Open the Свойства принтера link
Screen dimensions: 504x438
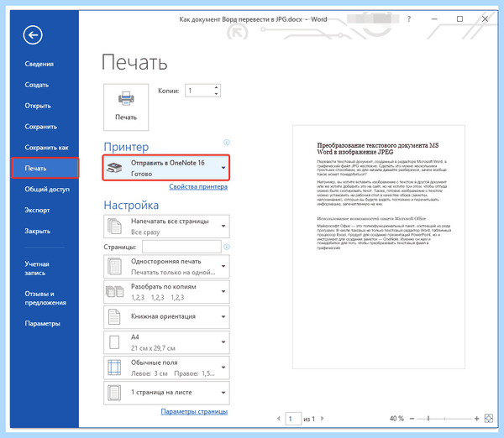198,186
